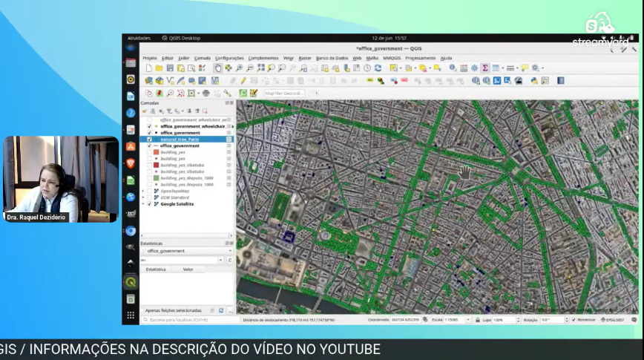Open the Banco de Dados menu
The width and height of the screenshot is (644, 360).
[332, 59]
